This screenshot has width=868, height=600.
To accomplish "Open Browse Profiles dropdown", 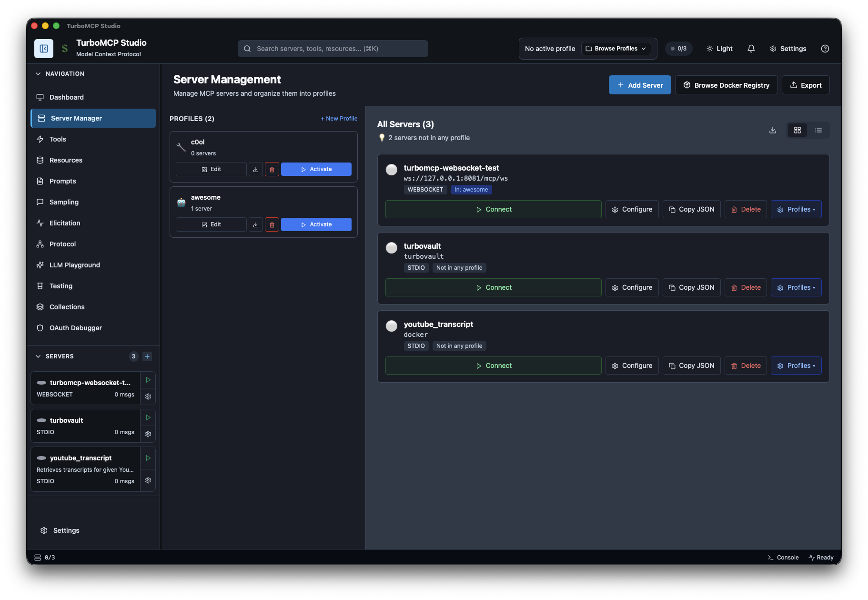I will (616, 49).
